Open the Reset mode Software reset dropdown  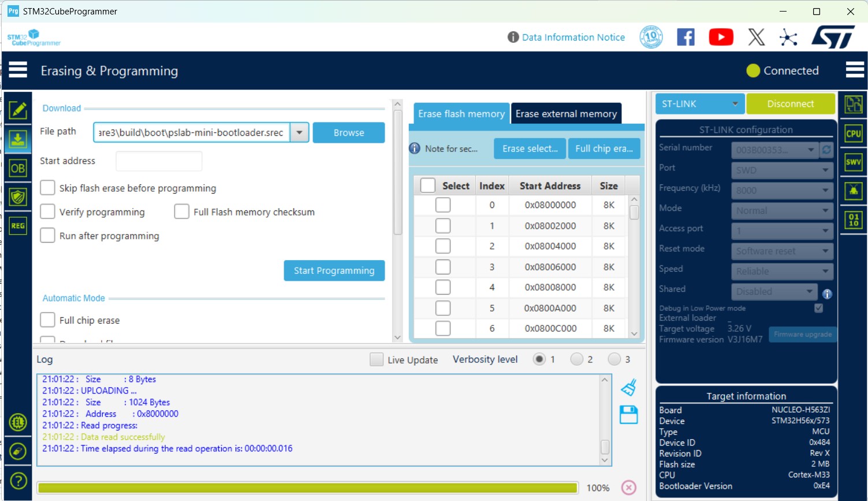tap(782, 251)
